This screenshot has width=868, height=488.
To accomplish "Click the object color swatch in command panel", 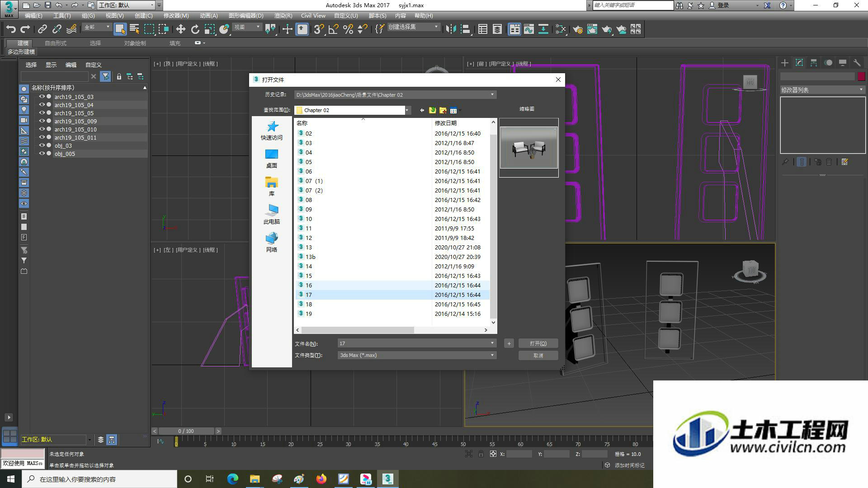I will coord(861,76).
